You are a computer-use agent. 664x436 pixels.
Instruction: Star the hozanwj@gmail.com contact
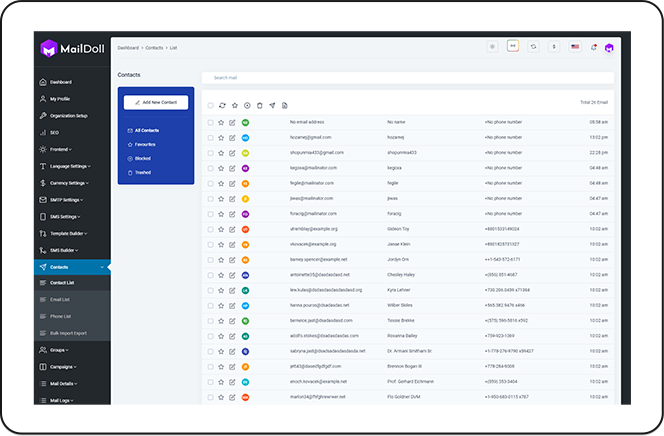pos(221,137)
